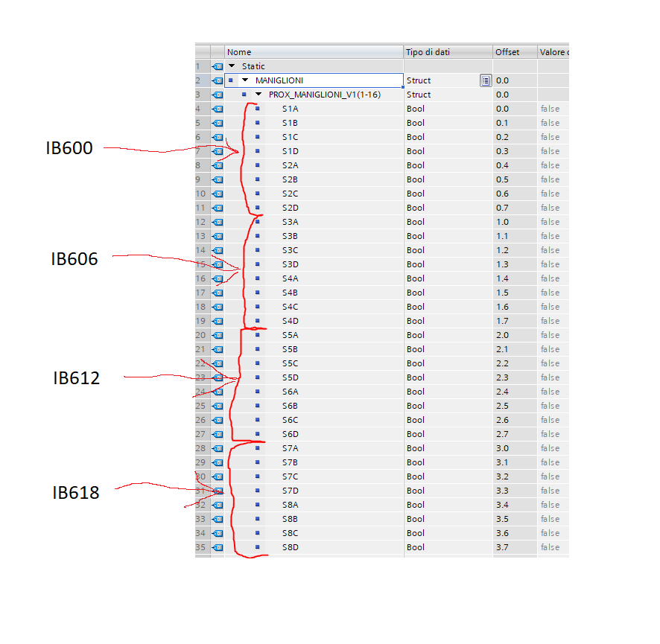Select the S4A variable name
Image resolution: width=660 pixels, height=644 pixels.
pos(290,278)
